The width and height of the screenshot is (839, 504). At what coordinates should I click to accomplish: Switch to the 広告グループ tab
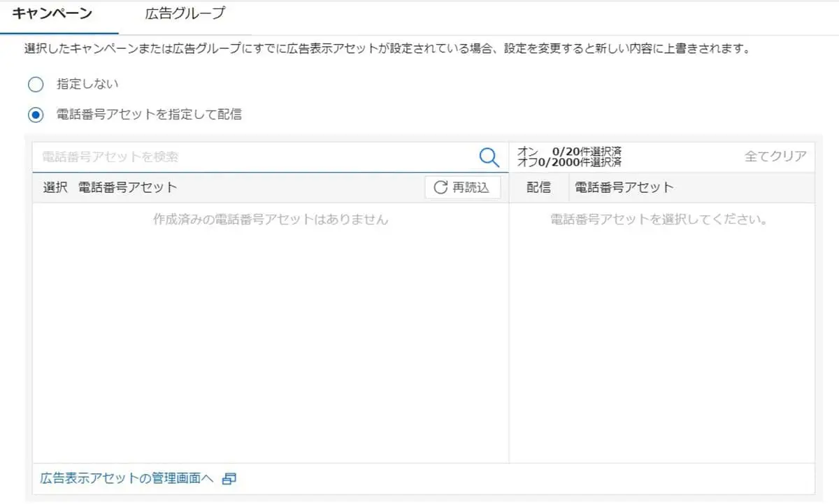(183, 13)
